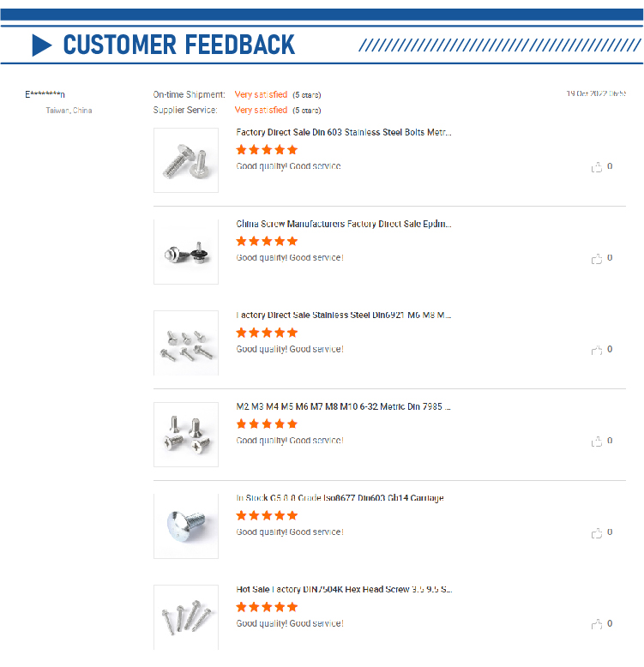View the carriage bolt product image
Image resolution: width=644 pixels, height=667 pixels.
[x=186, y=526]
